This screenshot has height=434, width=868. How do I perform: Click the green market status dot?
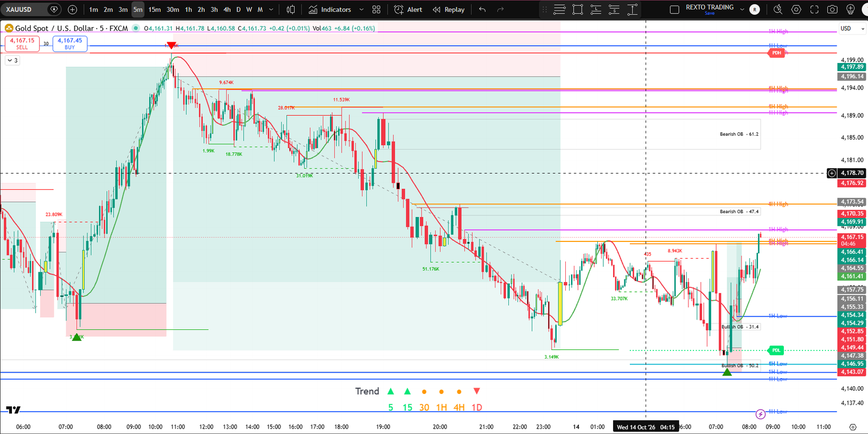135,28
